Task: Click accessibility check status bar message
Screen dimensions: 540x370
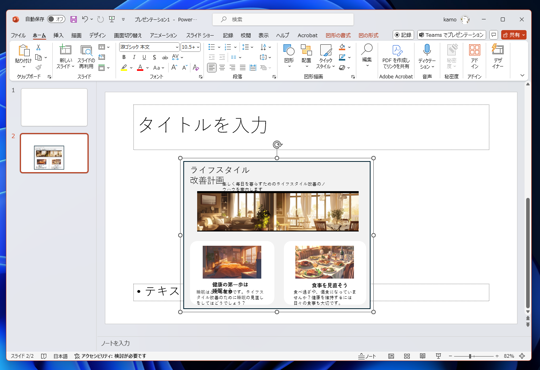Action: [x=110, y=356]
